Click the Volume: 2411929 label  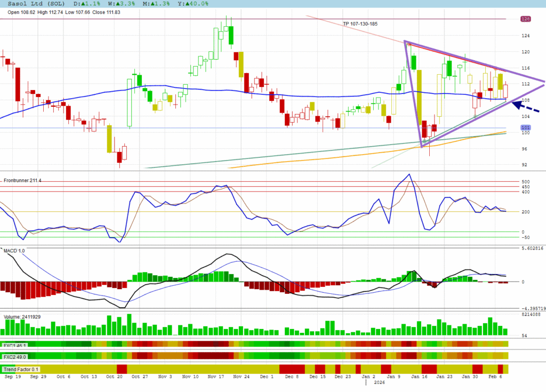tap(22, 317)
